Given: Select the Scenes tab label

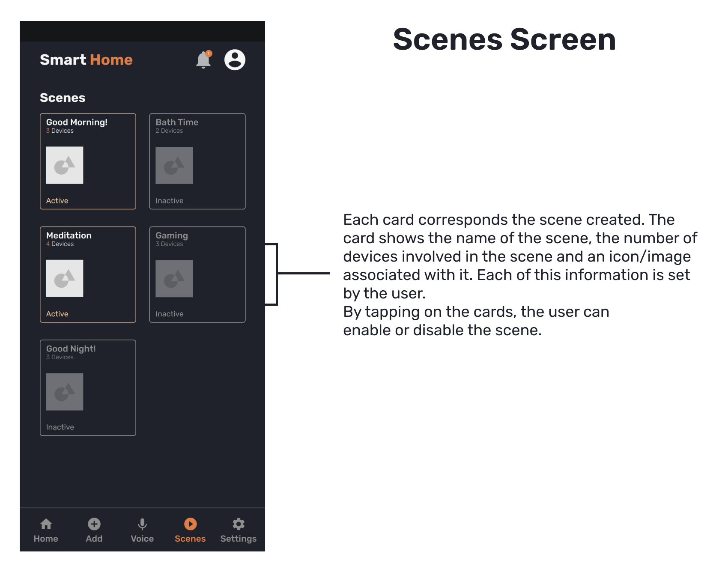Looking at the screenshot, I should point(190,539).
